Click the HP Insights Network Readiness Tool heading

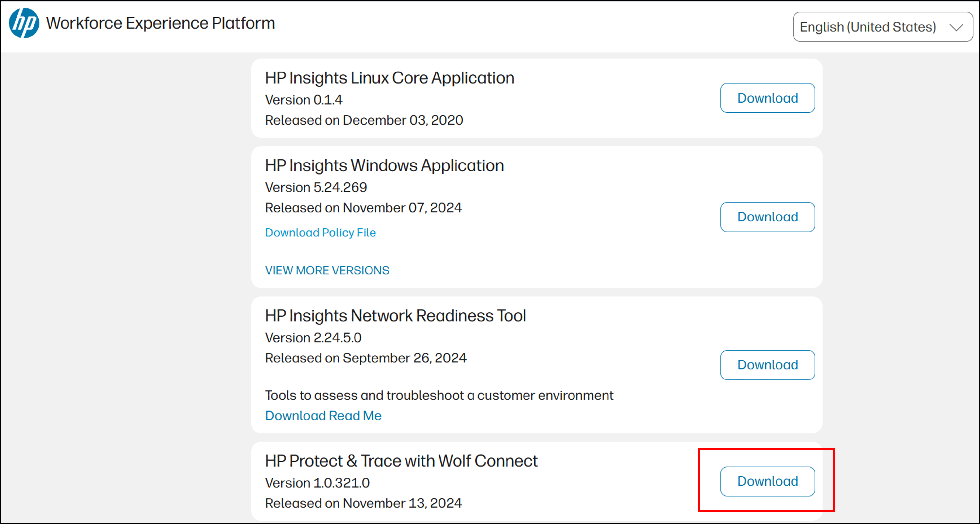395,316
